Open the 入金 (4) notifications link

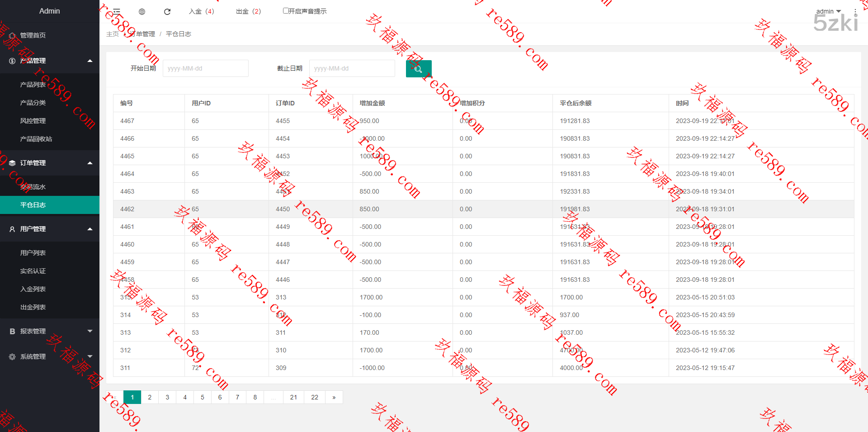click(x=202, y=11)
